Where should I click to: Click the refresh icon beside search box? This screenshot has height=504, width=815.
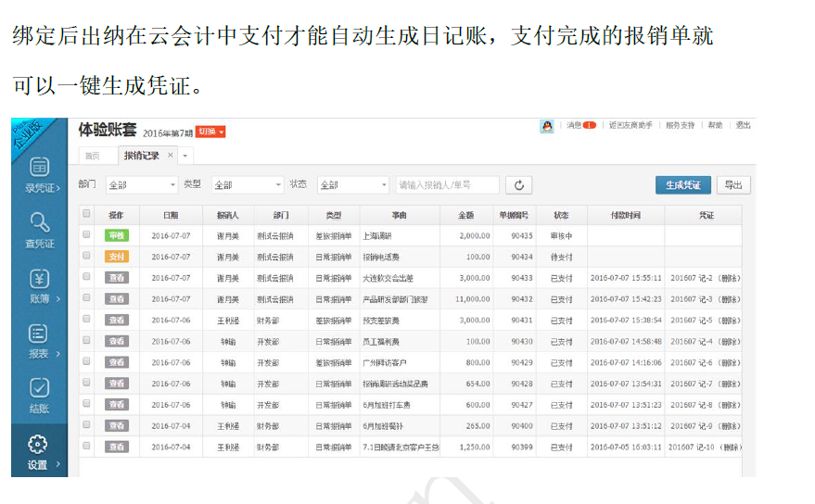pyautogui.click(x=519, y=185)
